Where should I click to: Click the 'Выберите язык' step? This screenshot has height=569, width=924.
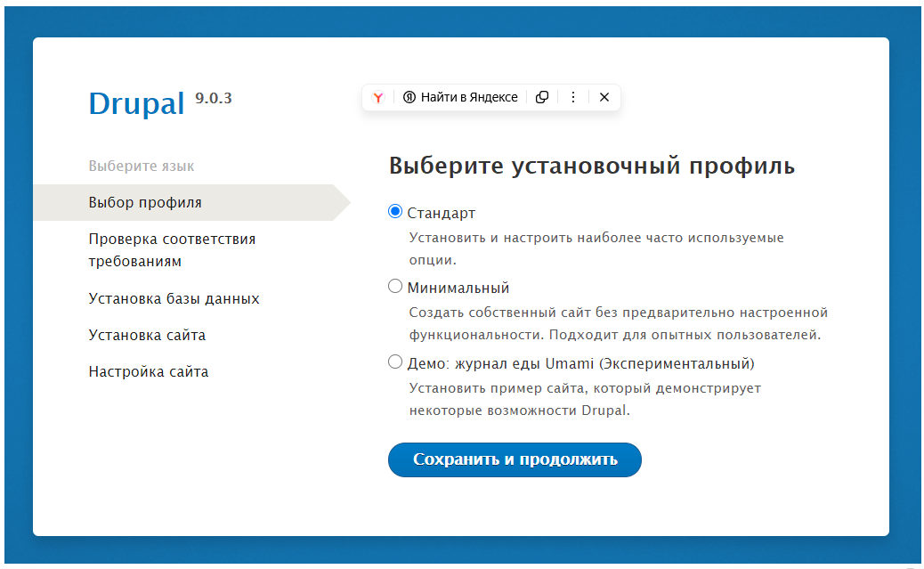(x=142, y=167)
